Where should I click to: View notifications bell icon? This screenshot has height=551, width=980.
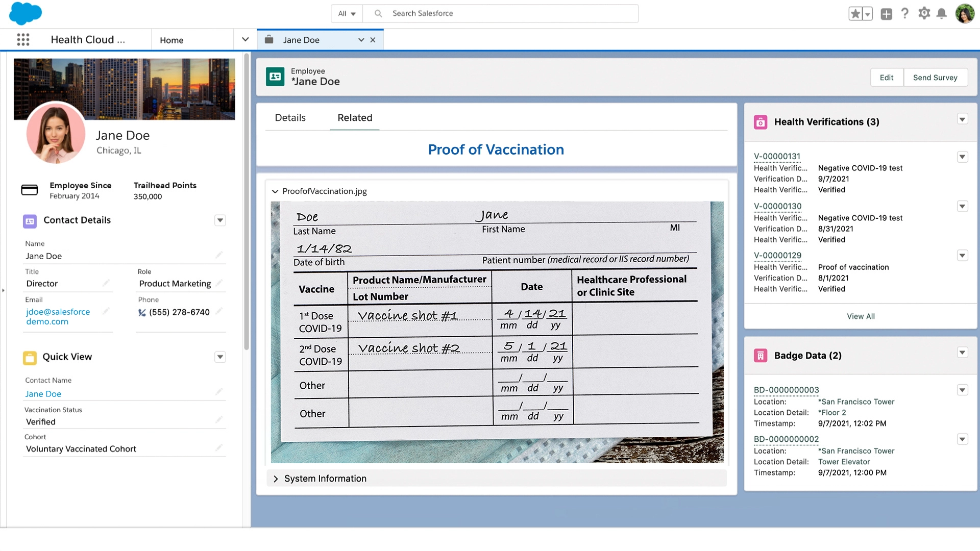pyautogui.click(x=942, y=13)
